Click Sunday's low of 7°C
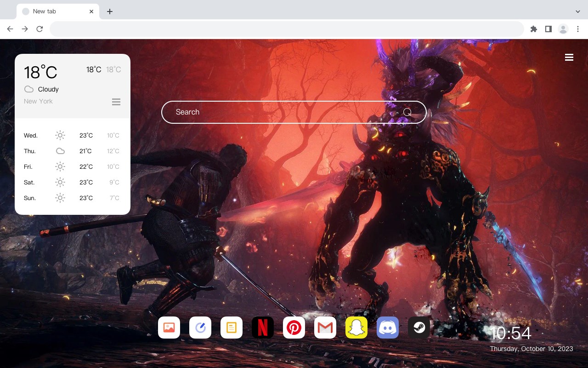Viewport: 588px width, 368px height. point(114,198)
